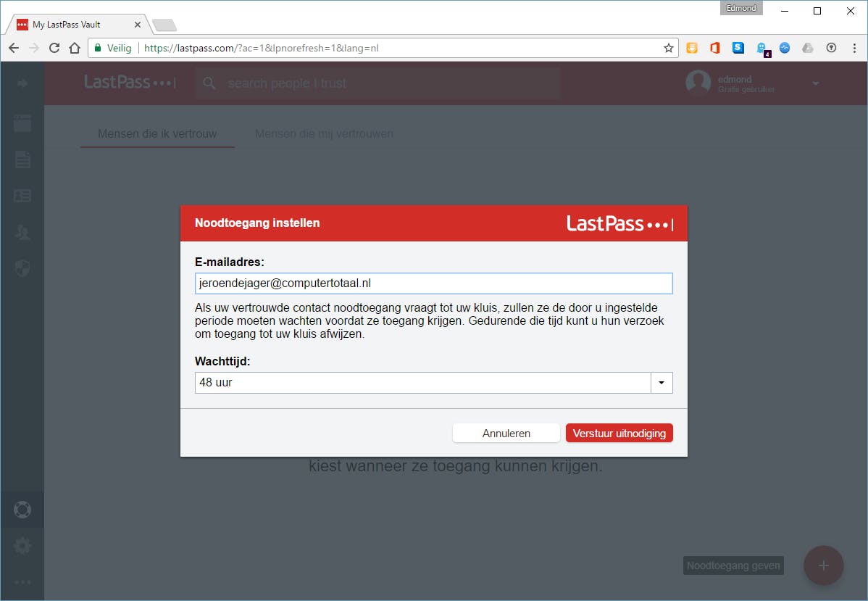868x601 pixels.
Task: Open Mensen die ik vertrouw tab
Action: coord(157,133)
